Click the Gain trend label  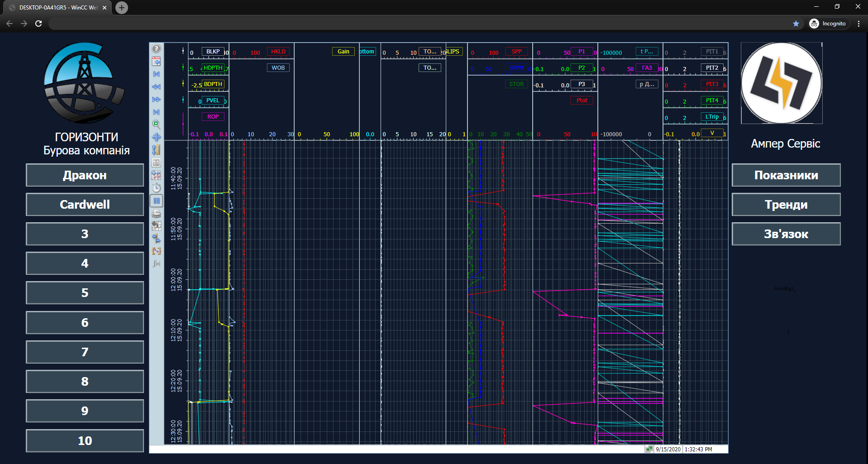343,52
